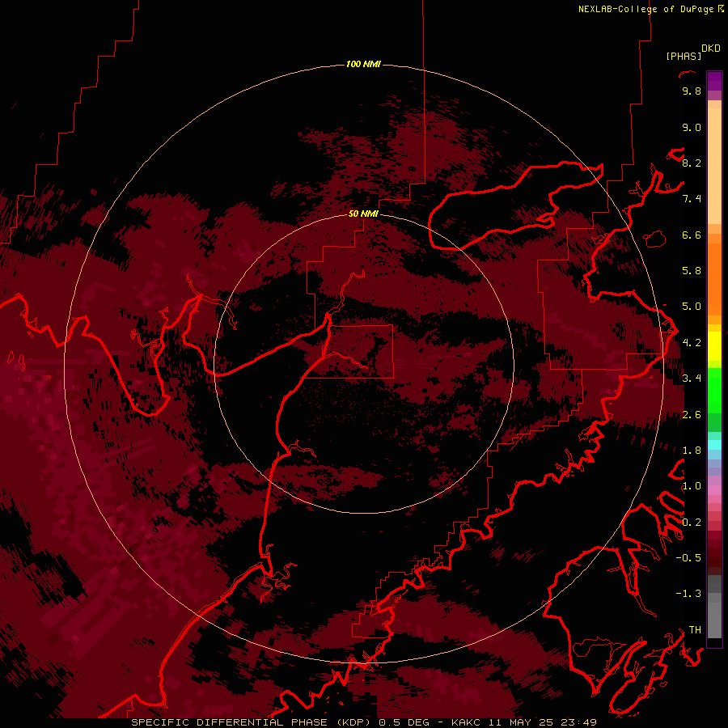This screenshot has height=728, width=728.
Task: Click the 6.6 legend value
Action: tap(692, 235)
